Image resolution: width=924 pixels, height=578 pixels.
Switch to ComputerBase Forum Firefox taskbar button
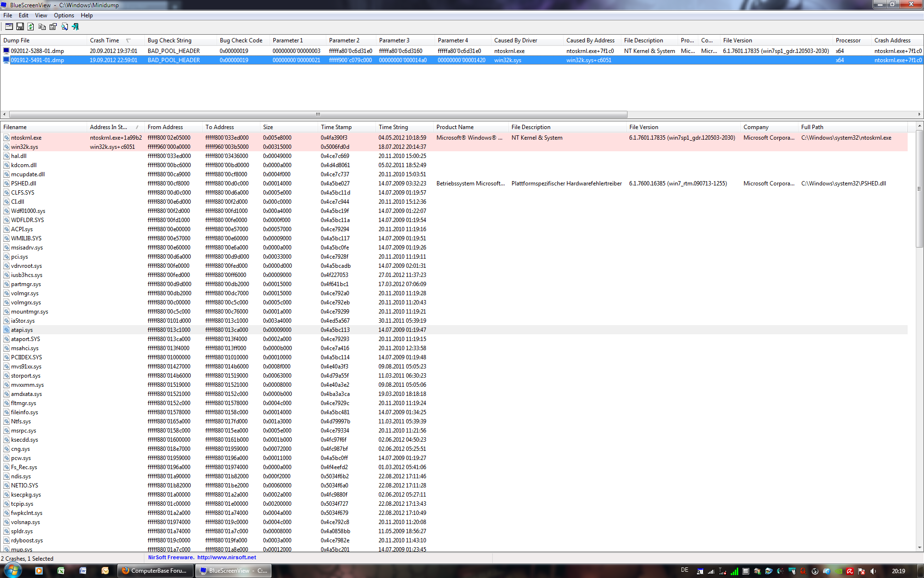155,571
